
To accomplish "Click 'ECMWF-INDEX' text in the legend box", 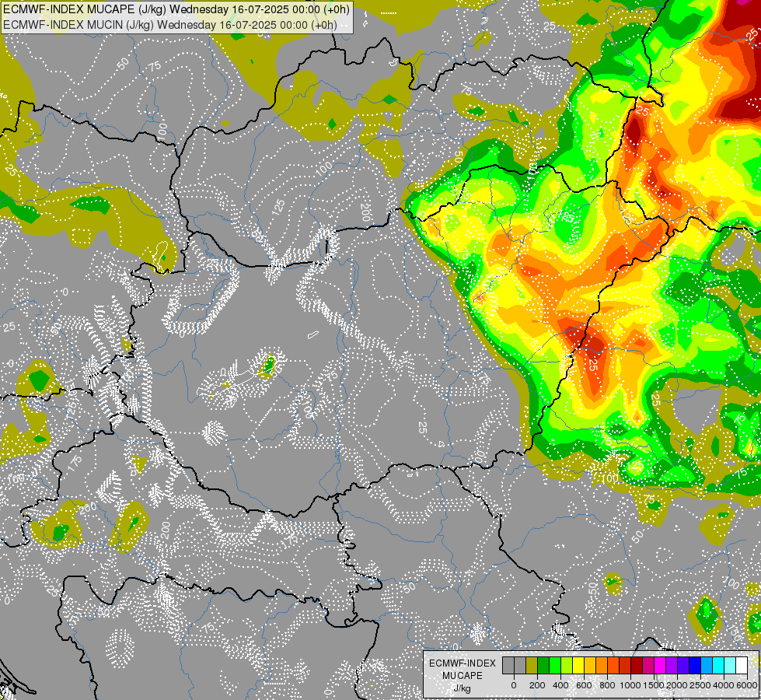I will click(463, 663).
